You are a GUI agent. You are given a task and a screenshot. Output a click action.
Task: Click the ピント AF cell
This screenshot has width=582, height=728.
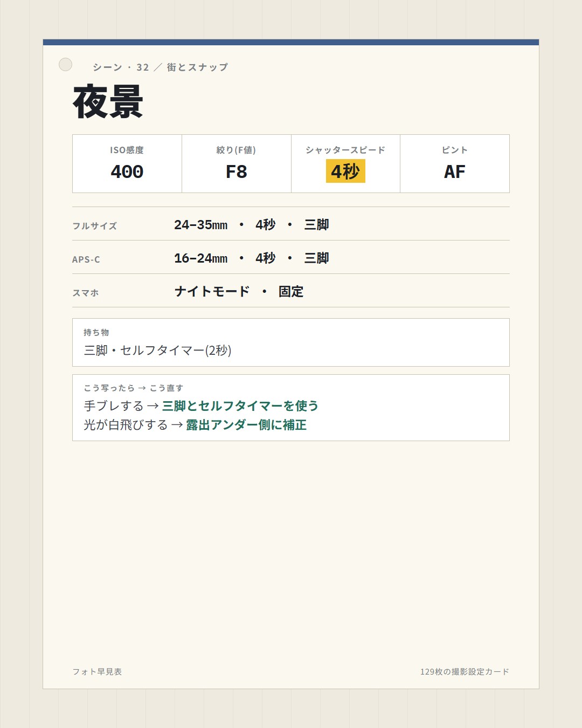point(455,163)
